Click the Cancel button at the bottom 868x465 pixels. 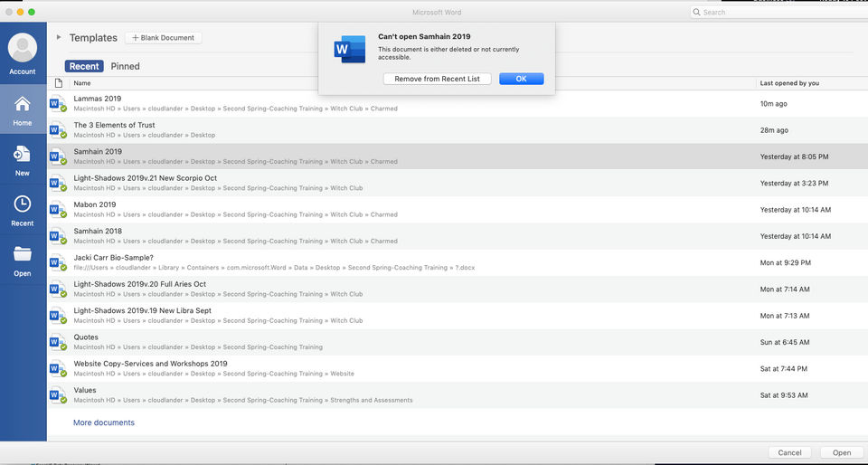[790, 452]
